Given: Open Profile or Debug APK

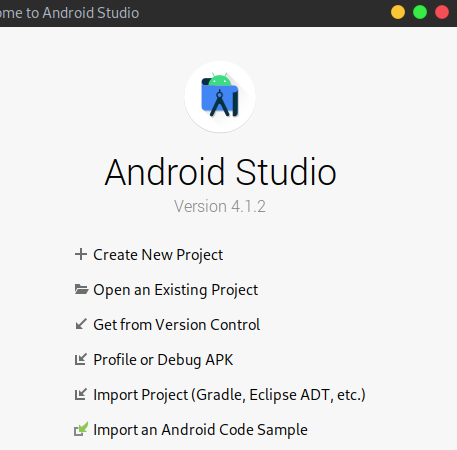Looking at the screenshot, I should pyautogui.click(x=163, y=360).
